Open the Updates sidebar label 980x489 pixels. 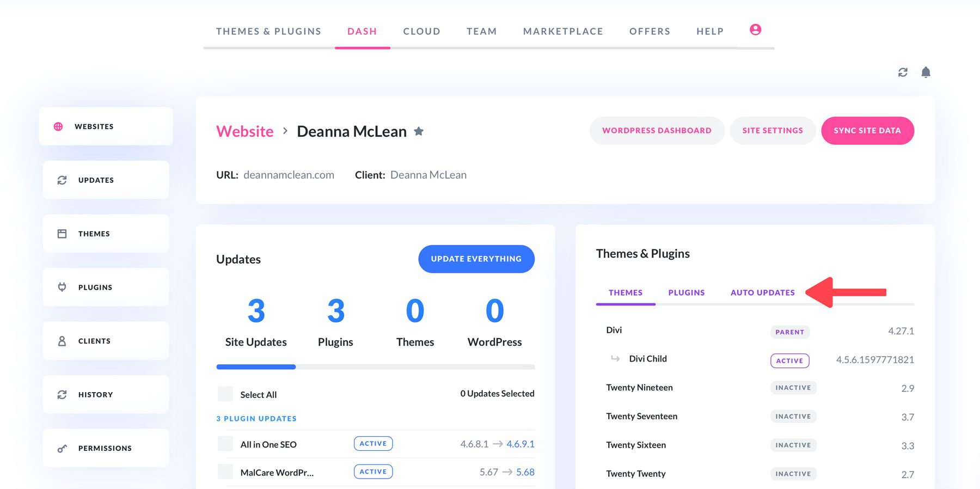point(96,180)
